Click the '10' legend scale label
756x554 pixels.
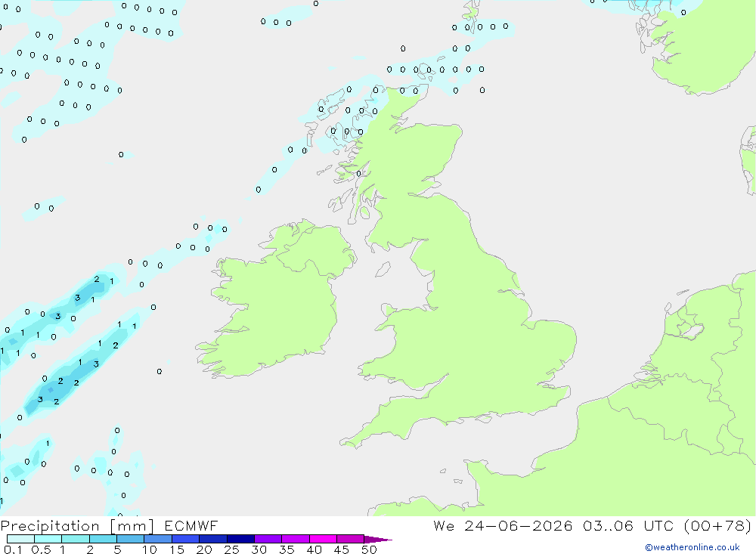(150, 549)
